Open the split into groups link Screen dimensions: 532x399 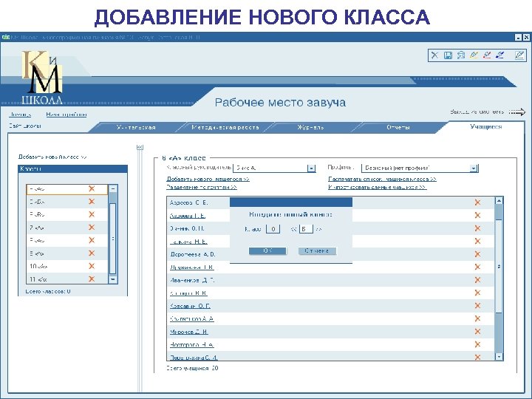(x=202, y=187)
